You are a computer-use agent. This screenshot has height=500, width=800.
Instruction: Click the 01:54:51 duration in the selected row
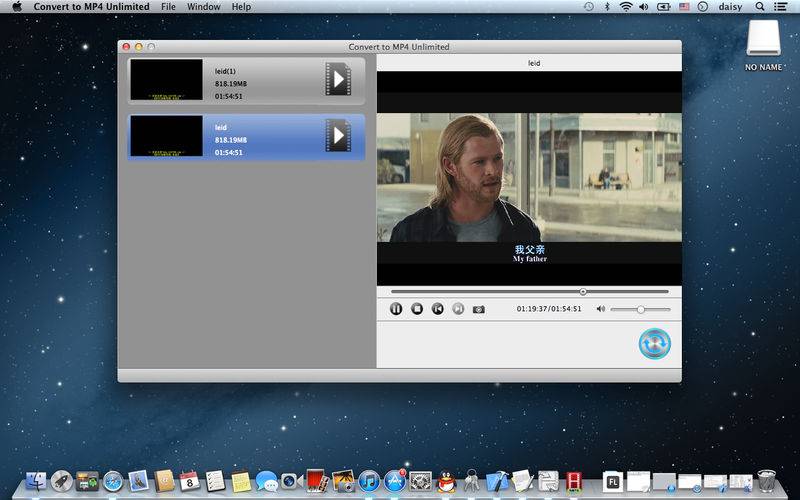[x=229, y=153]
